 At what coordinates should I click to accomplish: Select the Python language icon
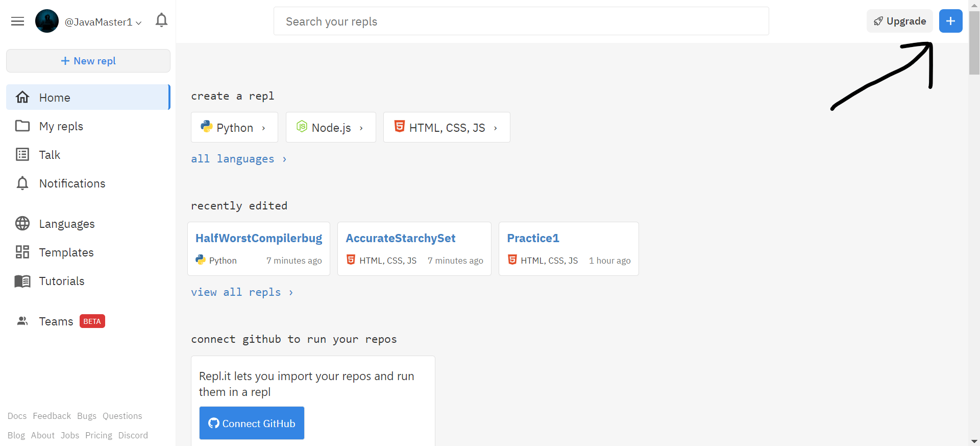click(x=206, y=126)
